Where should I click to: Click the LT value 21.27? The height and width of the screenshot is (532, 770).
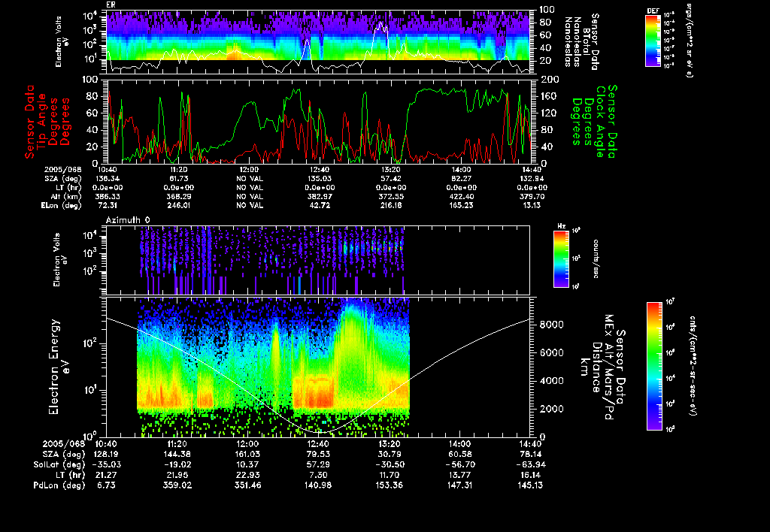107,475
